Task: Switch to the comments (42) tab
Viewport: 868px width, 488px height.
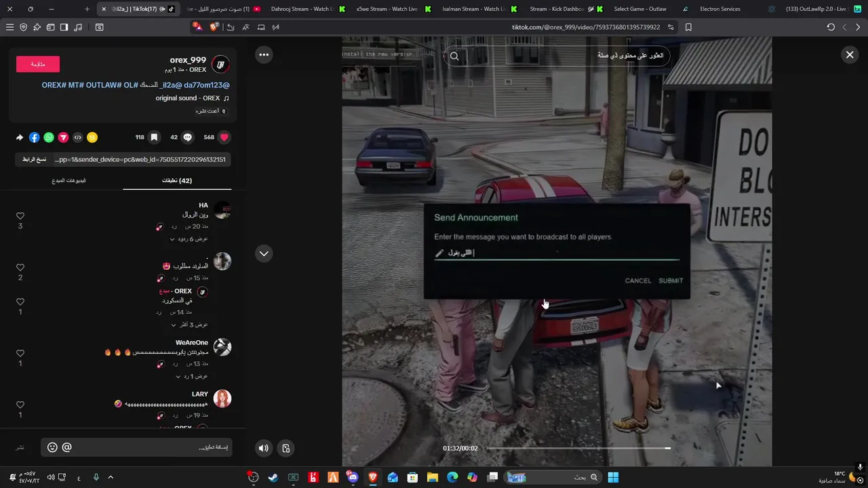Action: [x=177, y=181]
